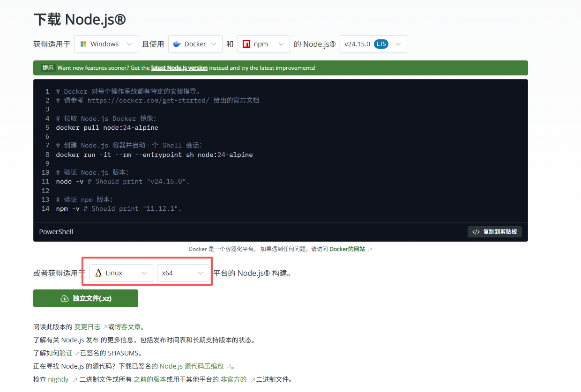Open the Node.js 源代码压缩包 link
581x392 pixels.
[x=192, y=366]
